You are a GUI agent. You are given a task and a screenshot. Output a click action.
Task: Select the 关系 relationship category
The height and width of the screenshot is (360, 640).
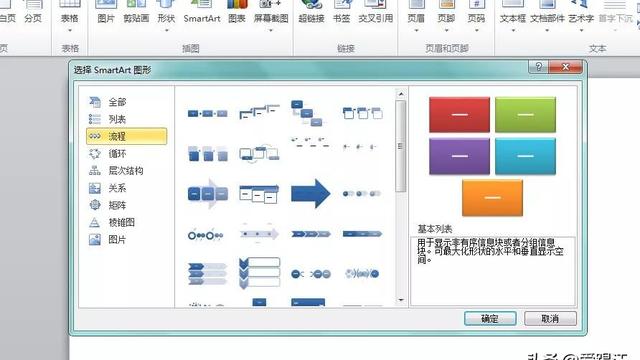tap(127, 188)
